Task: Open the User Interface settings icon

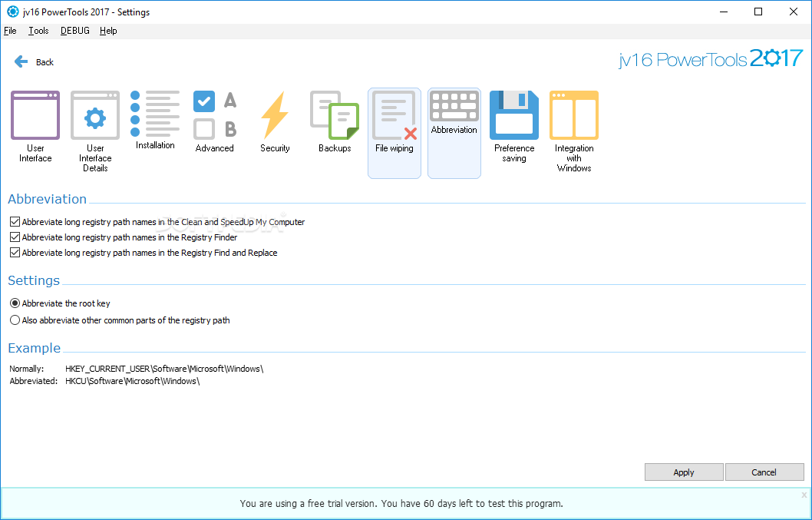Action: click(35, 115)
